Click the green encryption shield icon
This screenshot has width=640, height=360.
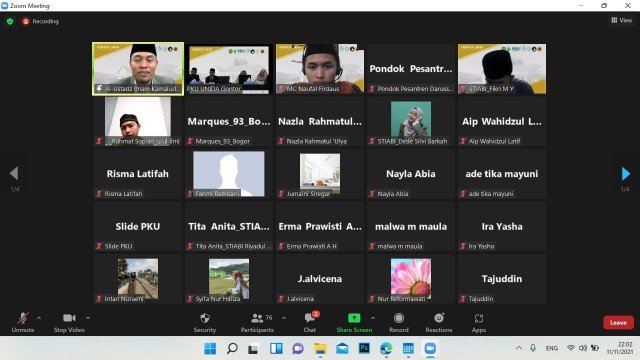[x=10, y=21]
